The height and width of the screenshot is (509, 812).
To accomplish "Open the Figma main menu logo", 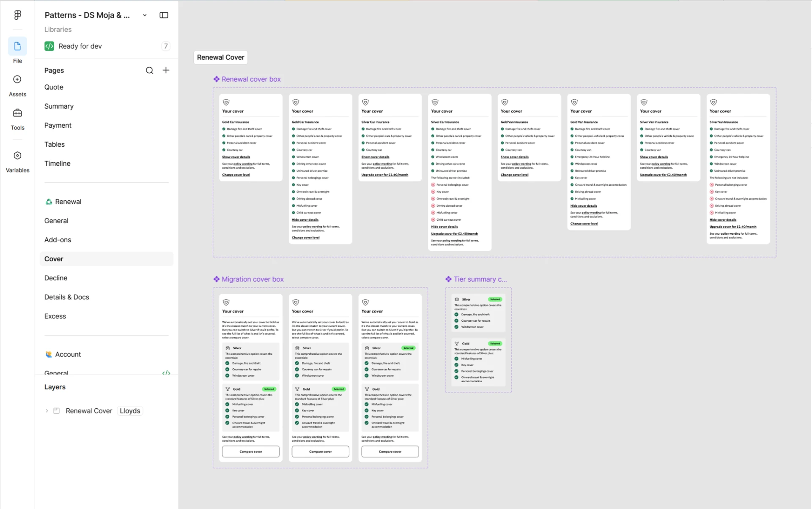I will [x=17, y=15].
